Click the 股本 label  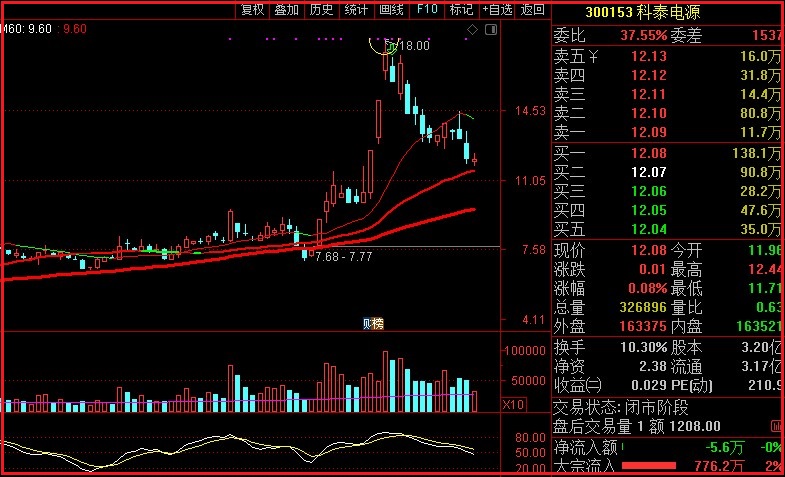click(x=686, y=347)
